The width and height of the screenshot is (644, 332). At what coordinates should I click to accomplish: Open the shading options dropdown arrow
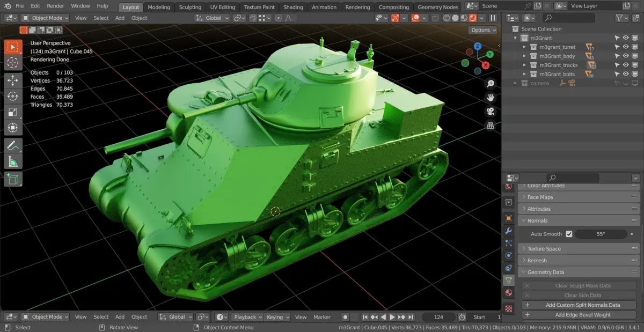481,18
